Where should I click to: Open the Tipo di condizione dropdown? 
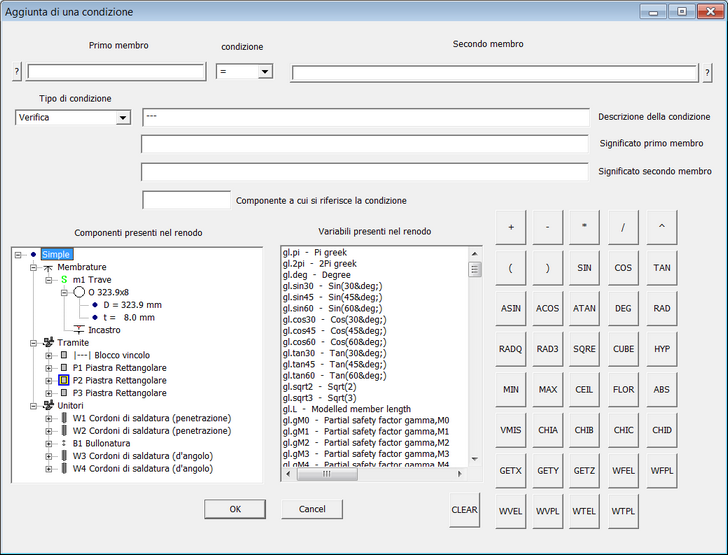coord(123,117)
